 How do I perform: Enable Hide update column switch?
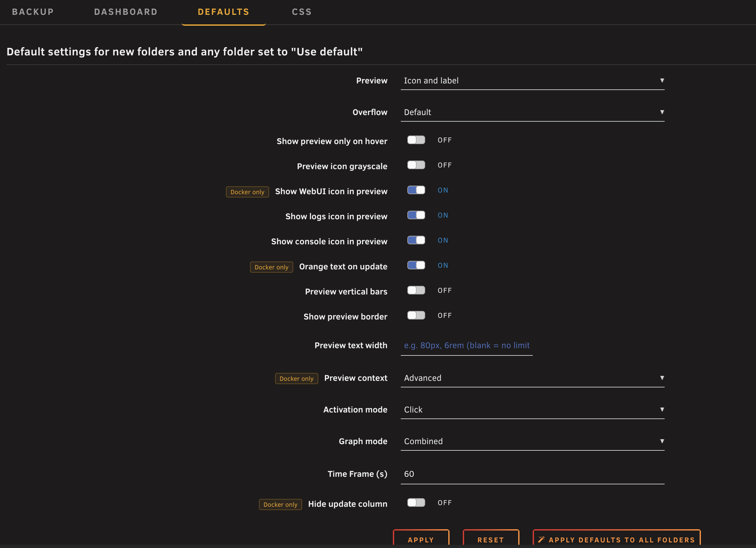[416, 502]
